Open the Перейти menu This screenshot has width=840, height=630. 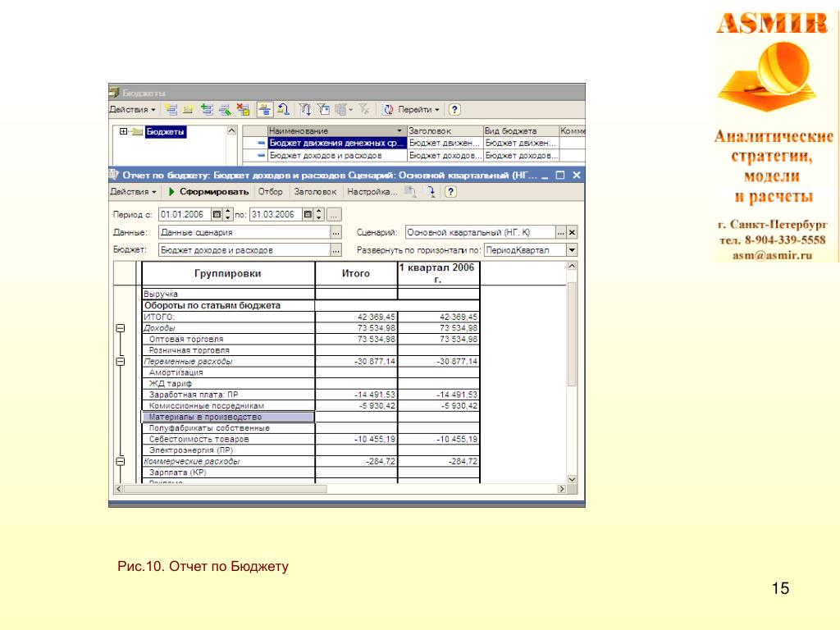point(418,110)
